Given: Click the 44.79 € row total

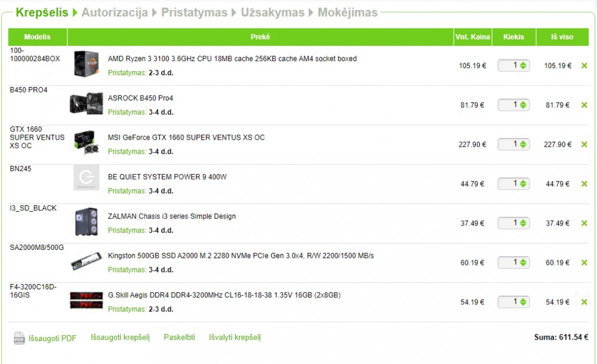Looking at the screenshot, I should click(558, 184).
